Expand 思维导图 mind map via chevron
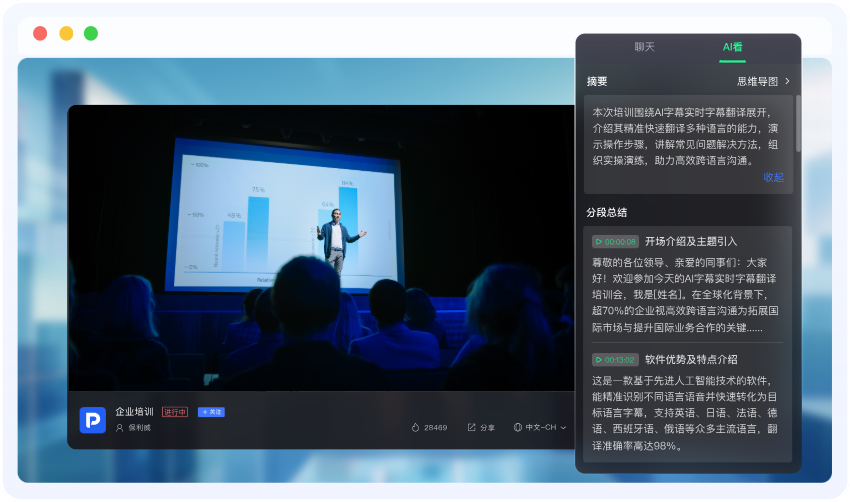Viewport: 850px width, 502px height. coord(787,81)
